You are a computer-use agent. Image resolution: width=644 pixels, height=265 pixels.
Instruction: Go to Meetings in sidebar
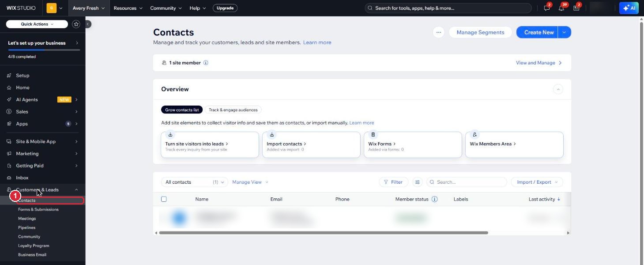click(x=27, y=219)
